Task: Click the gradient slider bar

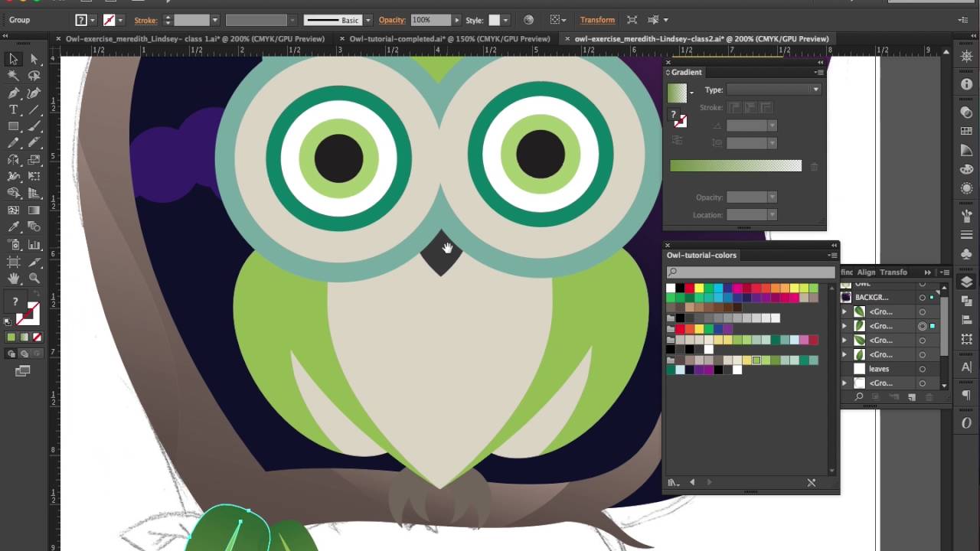Action: pyautogui.click(x=736, y=166)
